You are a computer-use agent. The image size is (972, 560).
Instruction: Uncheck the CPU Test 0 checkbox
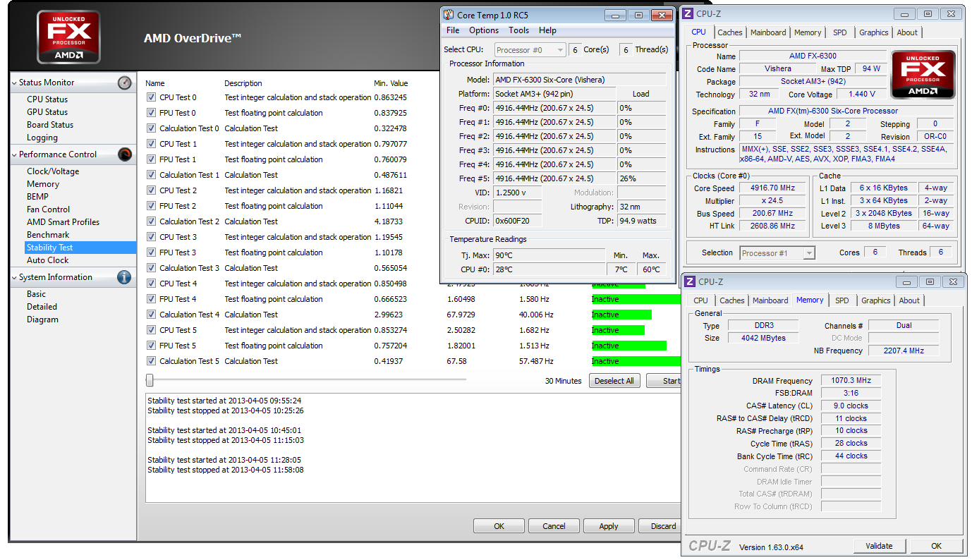(151, 97)
